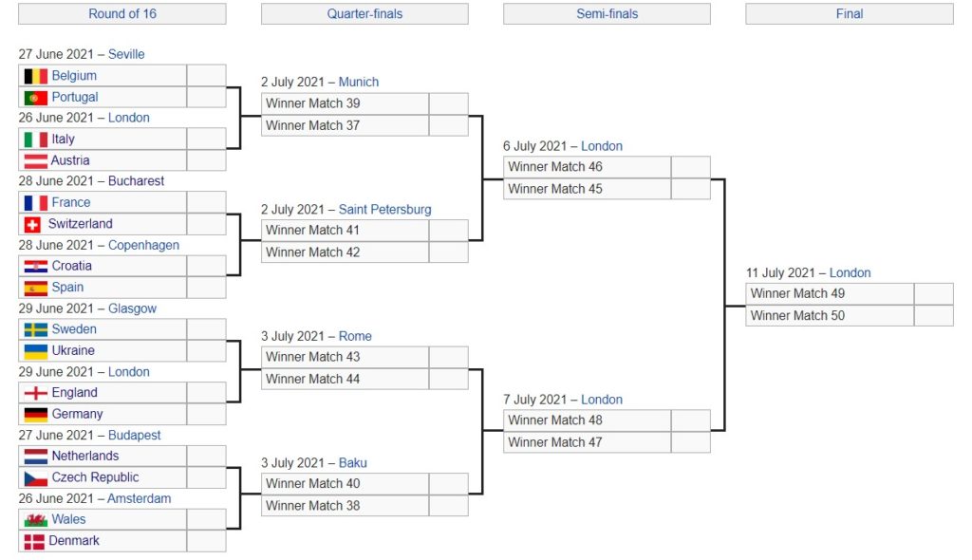This screenshot has height=560, width=972.
Task: Follow the Baku venue link
Action: (352, 463)
